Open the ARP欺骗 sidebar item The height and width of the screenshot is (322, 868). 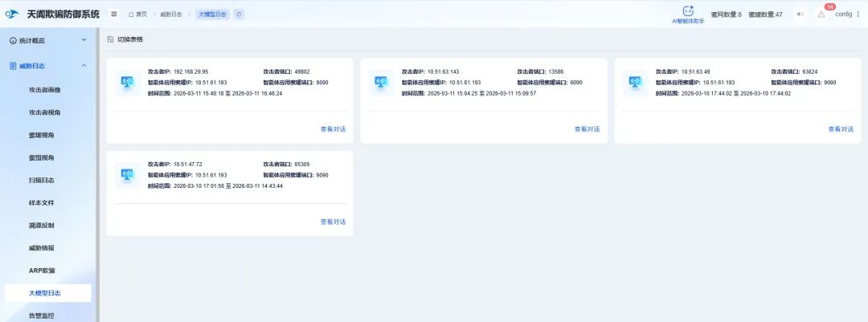tap(42, 271)
